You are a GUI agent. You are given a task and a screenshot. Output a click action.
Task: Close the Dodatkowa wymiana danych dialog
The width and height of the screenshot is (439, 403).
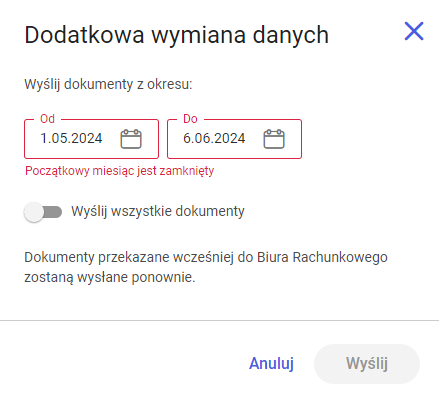[414, 31]
